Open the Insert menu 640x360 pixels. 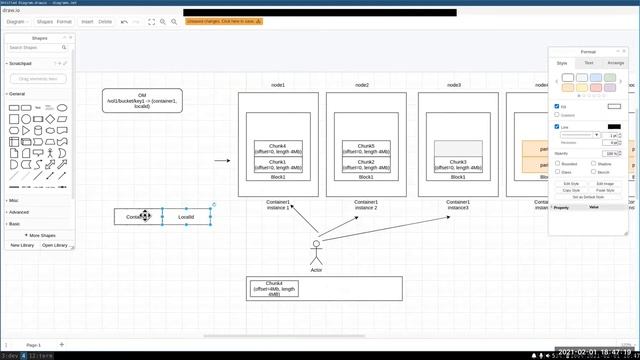[x=87, y=22]
